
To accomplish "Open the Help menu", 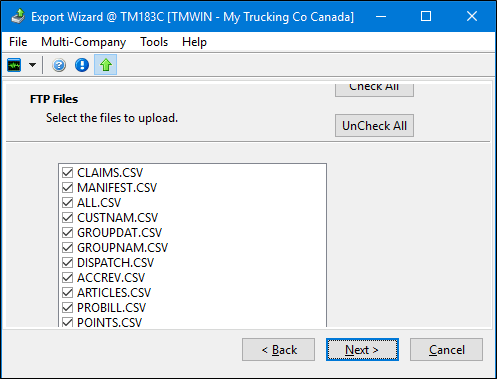I will click(x=194, y=42).
